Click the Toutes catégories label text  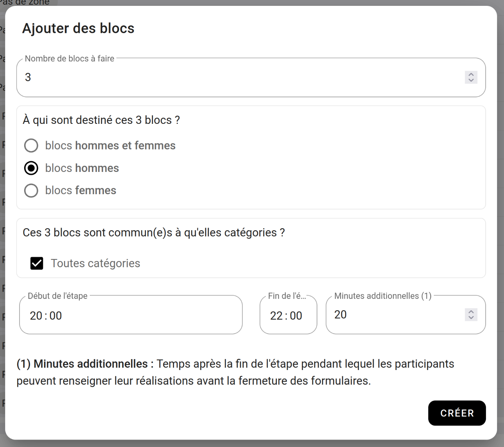pos(95,263)
